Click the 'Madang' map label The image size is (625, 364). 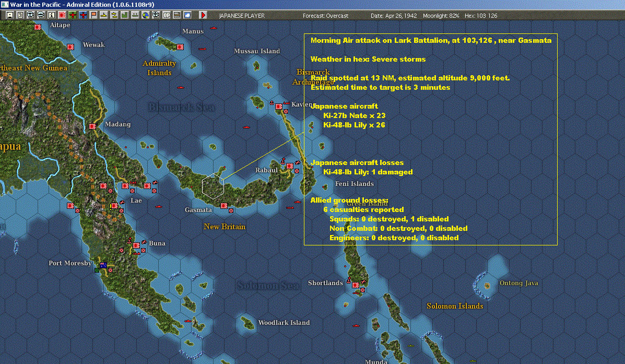point(117,124)
